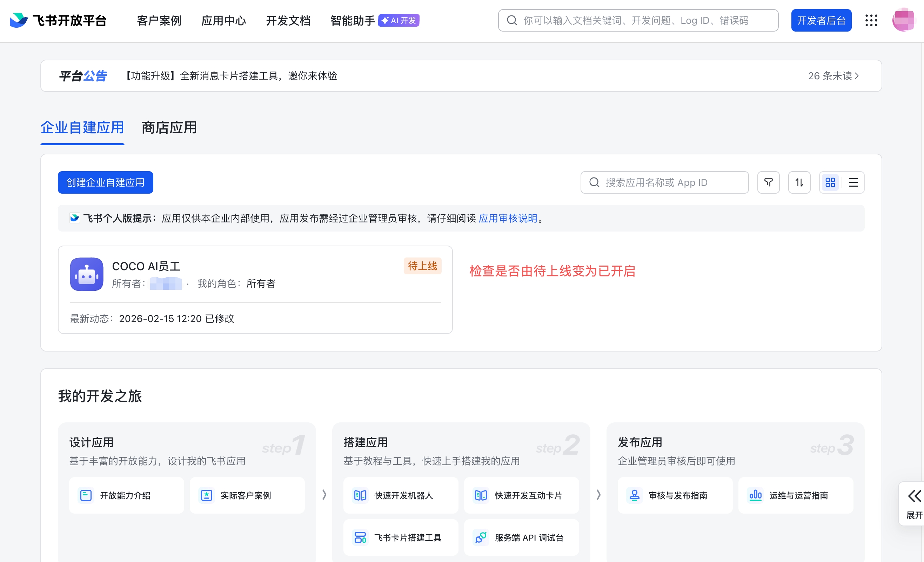Click the COCO AI员工 app icon
The height and width of the screenshot is (562, 924).
pos(86,274)
